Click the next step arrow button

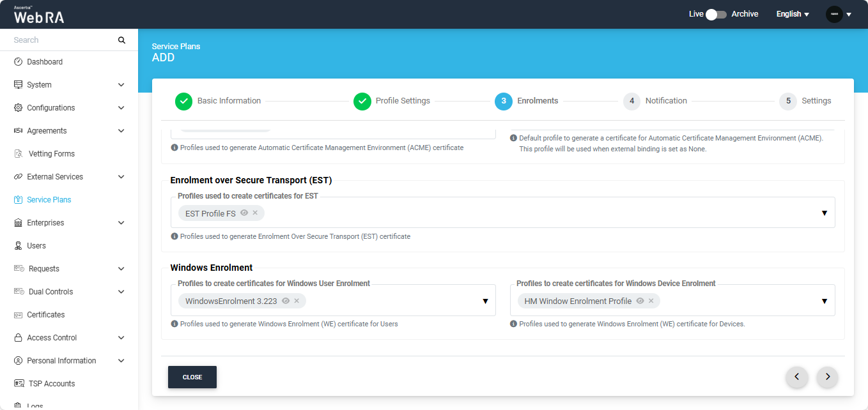click(x=827, y=377)
